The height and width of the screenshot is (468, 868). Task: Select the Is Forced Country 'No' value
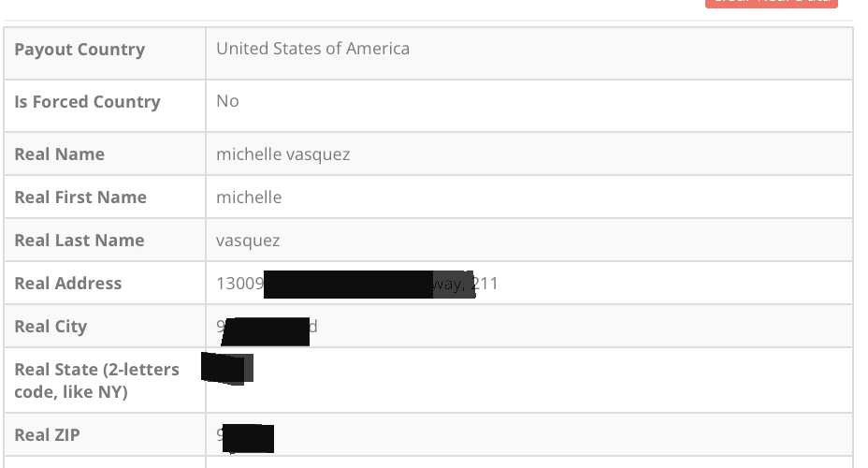click(x=227, y=101)
